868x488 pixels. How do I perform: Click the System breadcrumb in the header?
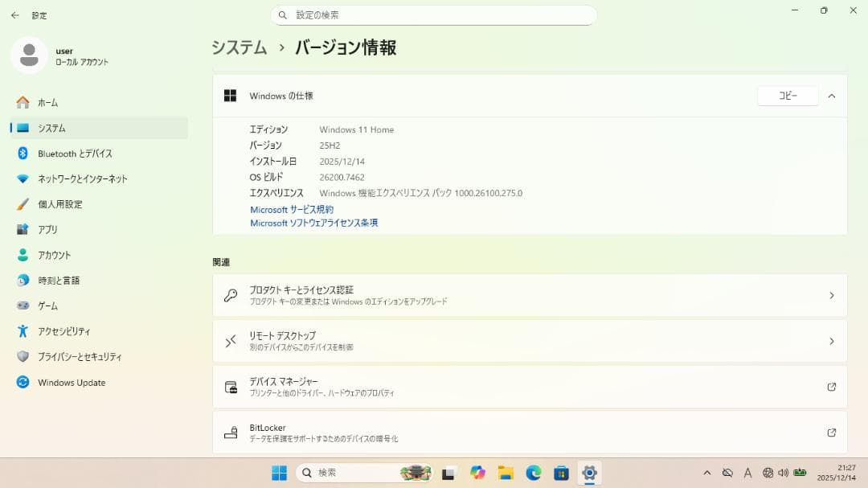[239, 47]
